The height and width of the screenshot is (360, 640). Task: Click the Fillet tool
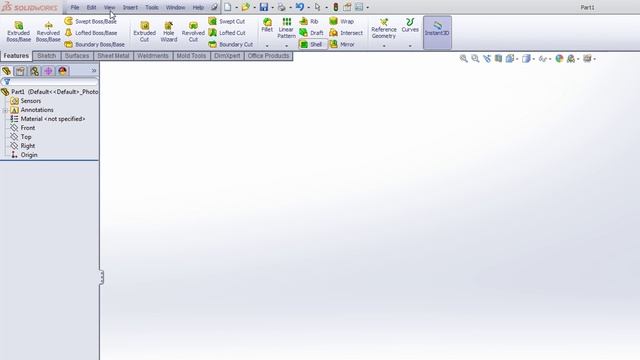(267, 25)
